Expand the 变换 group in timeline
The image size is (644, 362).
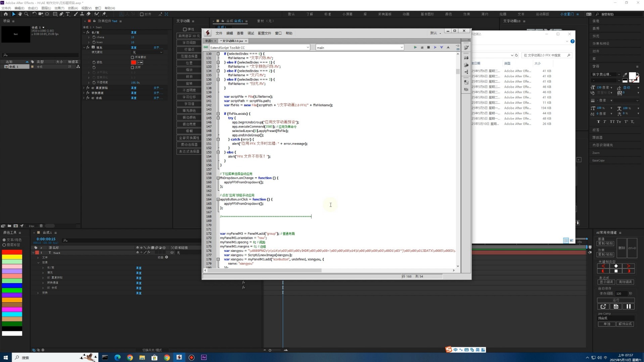pos(38,293)
